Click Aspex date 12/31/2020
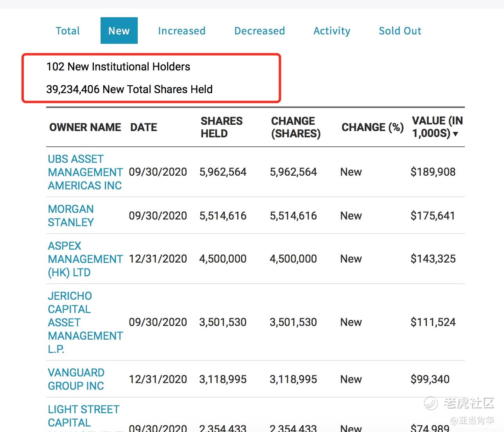The height and width of the screenshot is (432, 504). click(158, 259)
